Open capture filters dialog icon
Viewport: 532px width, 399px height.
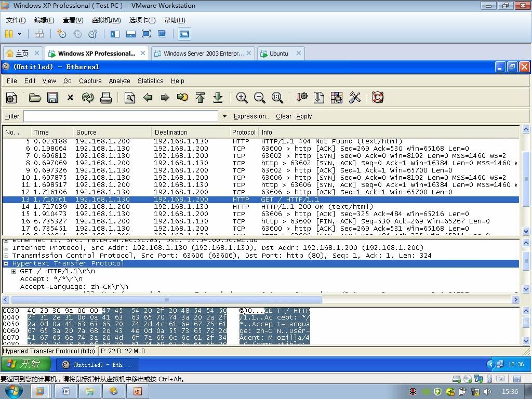coord(301,98)
